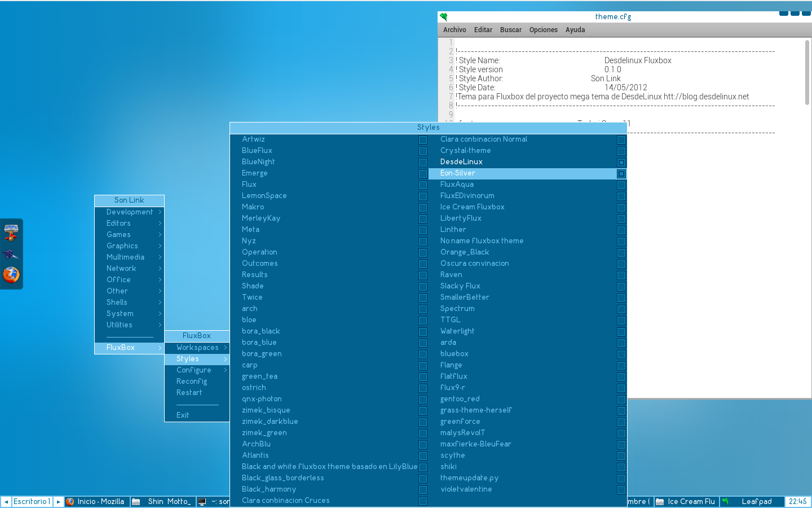
Task: Open the Editar menu in Leafpad
Action: [483, 30]
